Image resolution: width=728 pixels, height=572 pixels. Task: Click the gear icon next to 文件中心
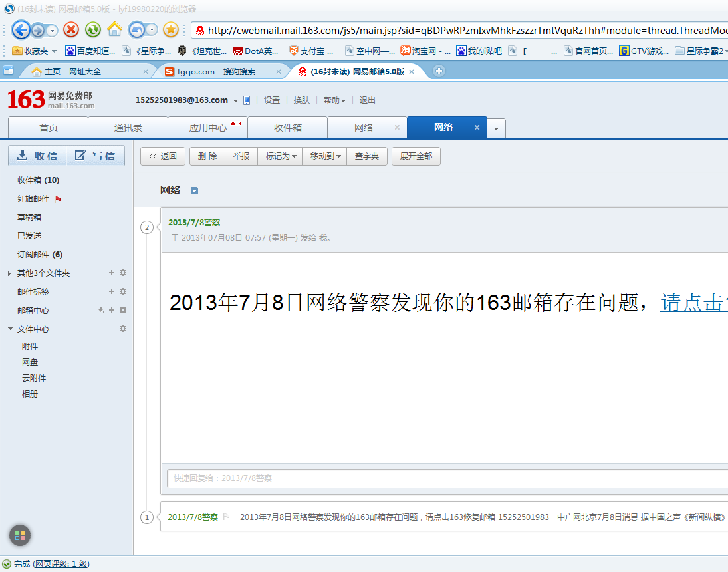pyautogui.click(x=122, y=328)
